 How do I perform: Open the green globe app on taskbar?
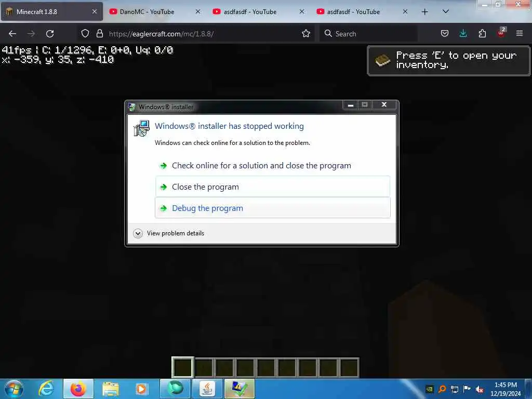pyautogui.click(x=175, y=389)
